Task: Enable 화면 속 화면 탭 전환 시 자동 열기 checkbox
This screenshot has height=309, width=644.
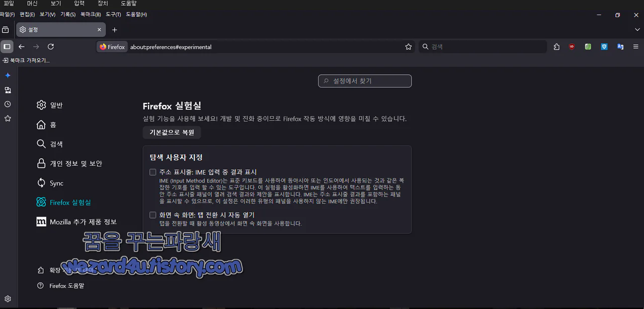Action: tap(153, 215)
